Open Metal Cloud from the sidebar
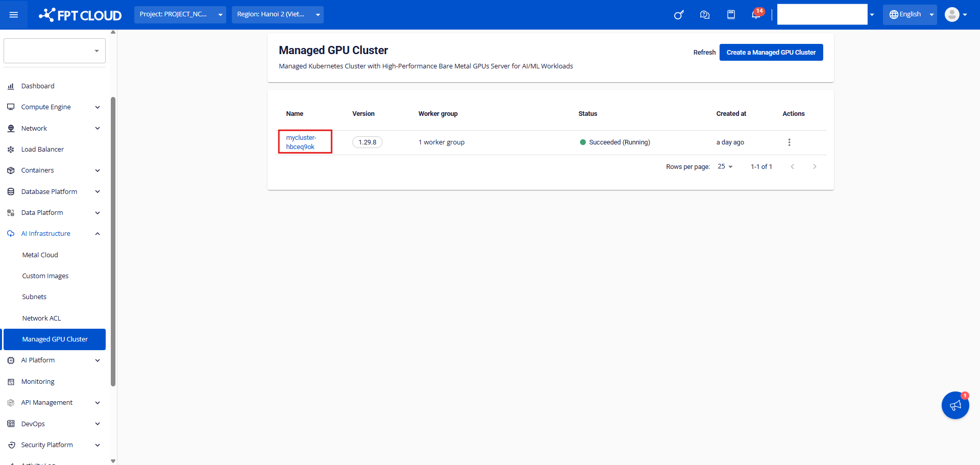Image resolution: width=980 pixels, height=465 pixels. coord(40,255)
